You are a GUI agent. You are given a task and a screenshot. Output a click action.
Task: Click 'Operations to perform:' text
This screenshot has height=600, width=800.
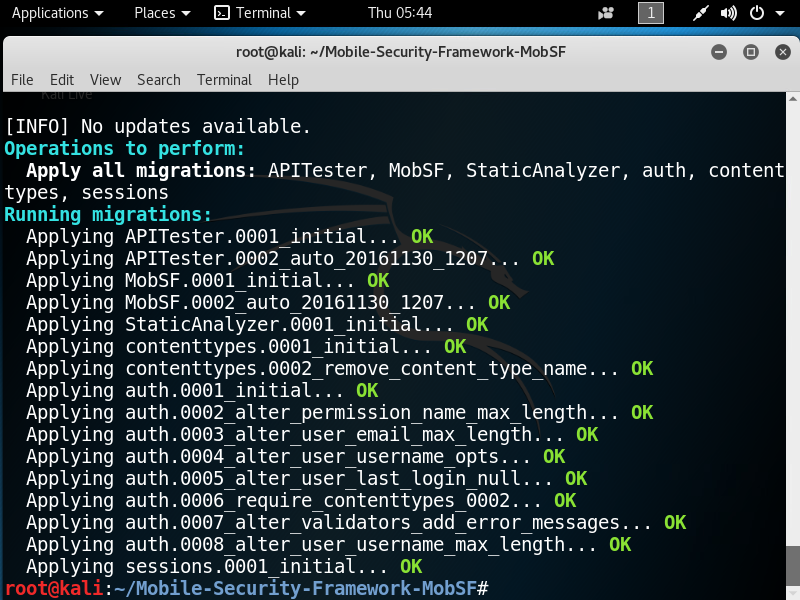click(124, 148)
